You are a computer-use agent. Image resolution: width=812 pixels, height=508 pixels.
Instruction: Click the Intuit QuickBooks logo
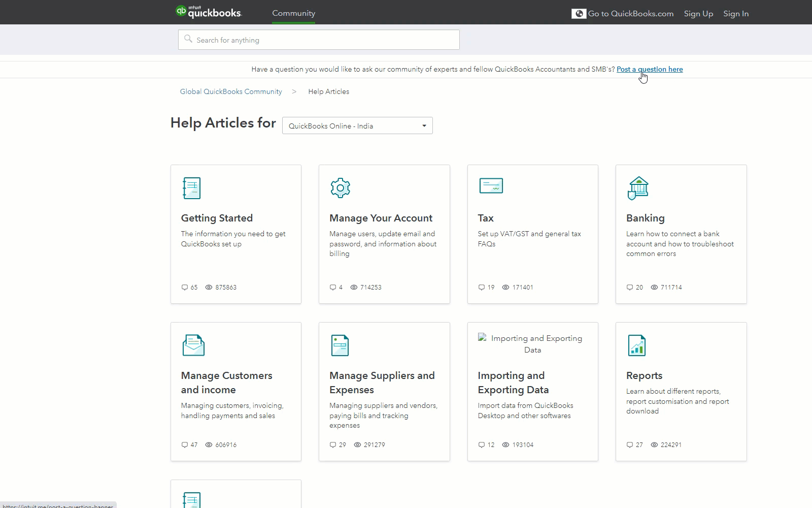(x=209, y=12)
